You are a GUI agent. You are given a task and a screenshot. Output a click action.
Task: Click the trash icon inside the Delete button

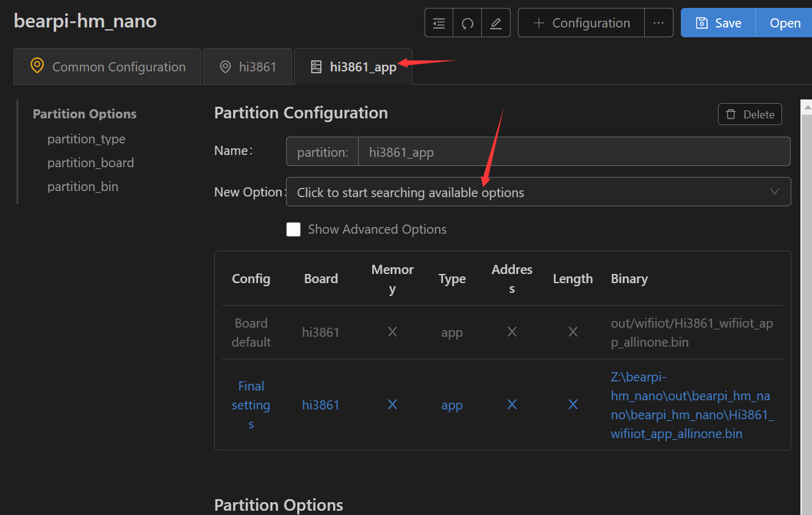pos(731,114)
